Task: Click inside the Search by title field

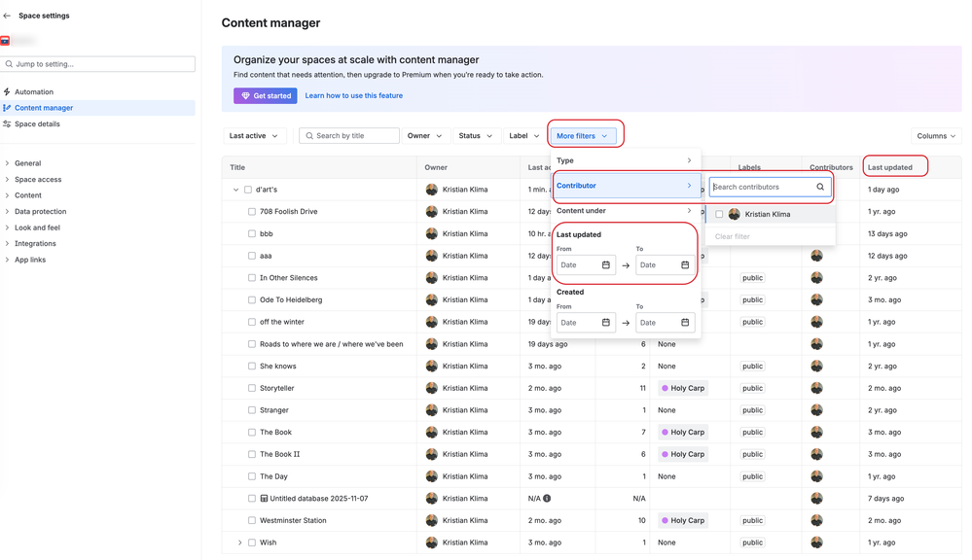Action: [x=350, y=136]
